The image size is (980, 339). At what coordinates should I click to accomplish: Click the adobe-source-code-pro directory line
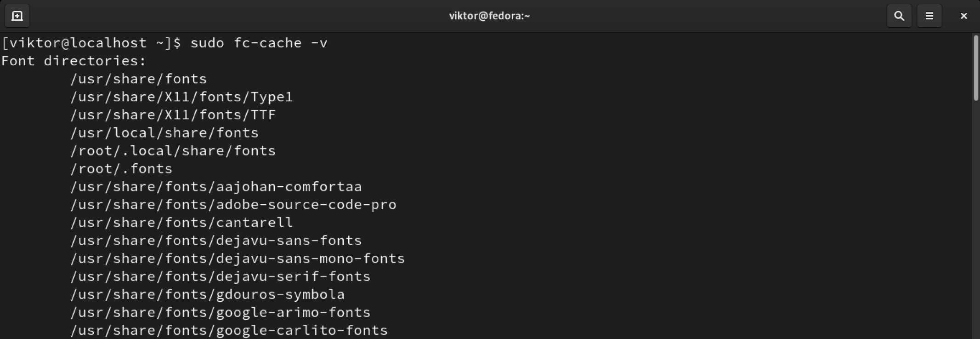coord(233,205)
